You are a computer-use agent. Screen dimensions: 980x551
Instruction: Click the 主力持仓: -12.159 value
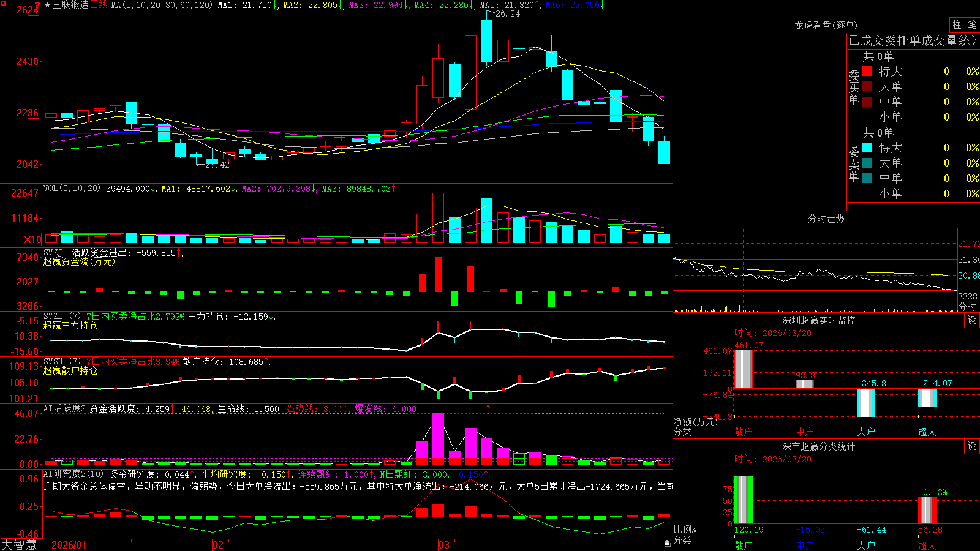point(232,317)
